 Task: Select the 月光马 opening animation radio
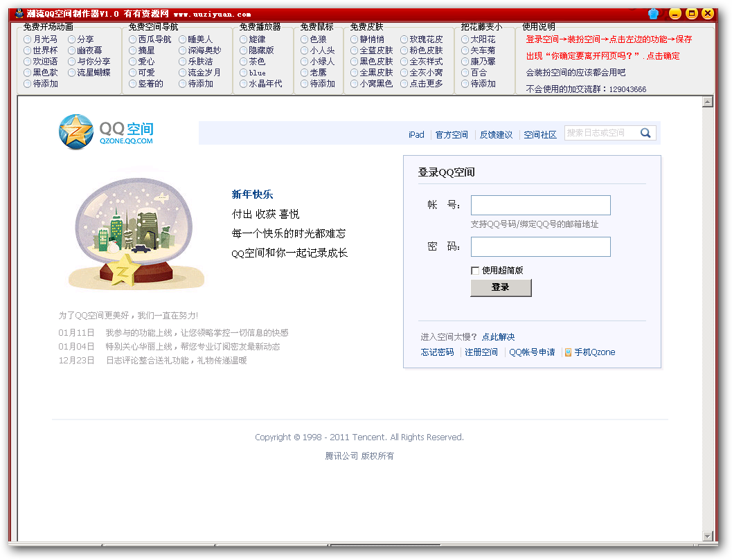click(28, 39)
